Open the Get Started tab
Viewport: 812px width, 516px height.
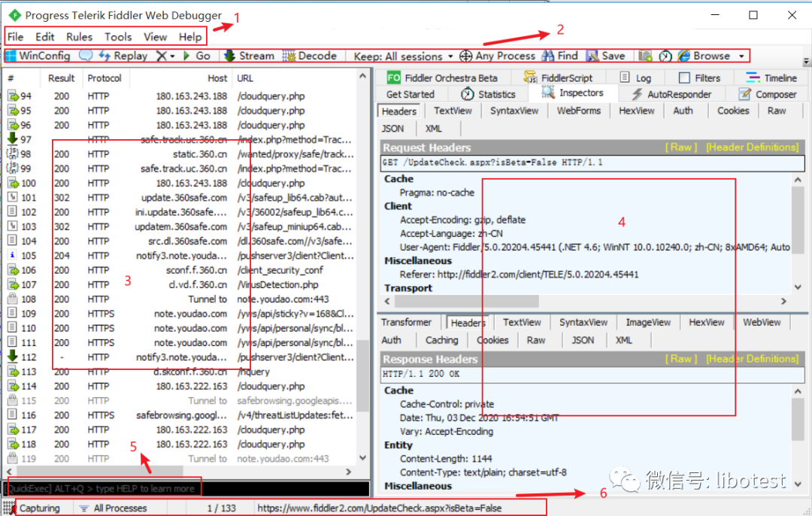click(x=411, y=94)
